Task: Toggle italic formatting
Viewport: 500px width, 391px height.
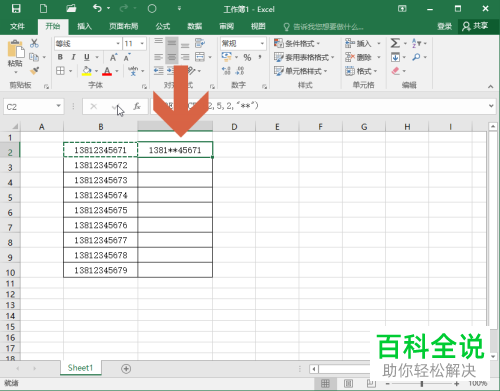Action: (73, 57)
